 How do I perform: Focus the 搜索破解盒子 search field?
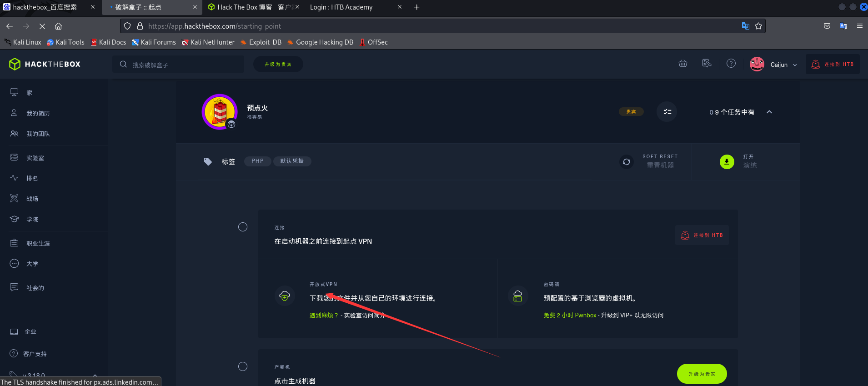[x=178, y=65]
